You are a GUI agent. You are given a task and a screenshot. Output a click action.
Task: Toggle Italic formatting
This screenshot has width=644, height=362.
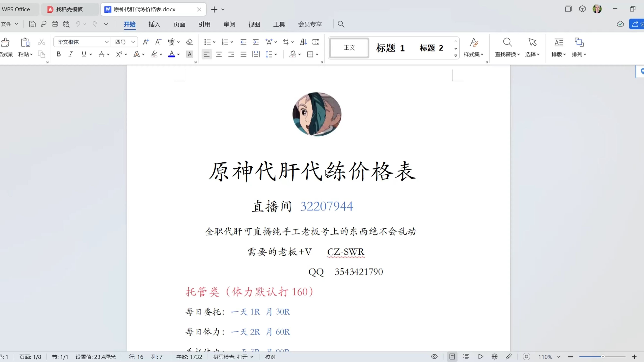[x=71, y=54]
